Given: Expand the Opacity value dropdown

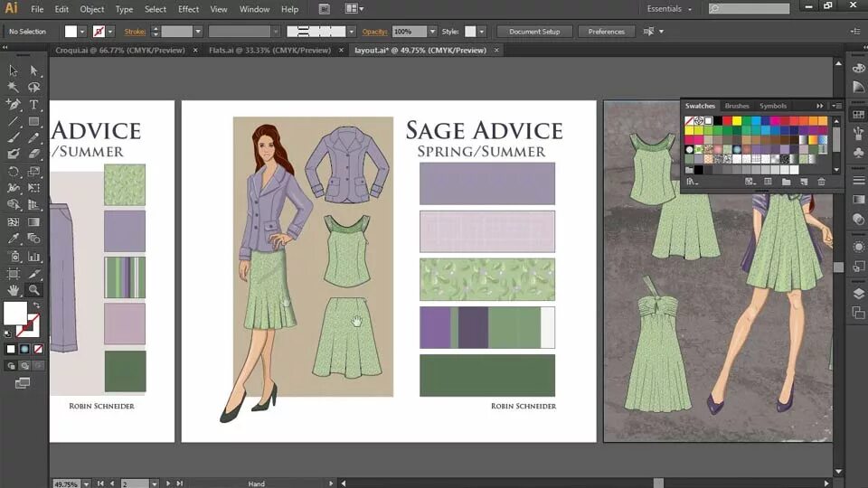Looking at the screenshot, I should pyautogui.click(x=434, y=32).
